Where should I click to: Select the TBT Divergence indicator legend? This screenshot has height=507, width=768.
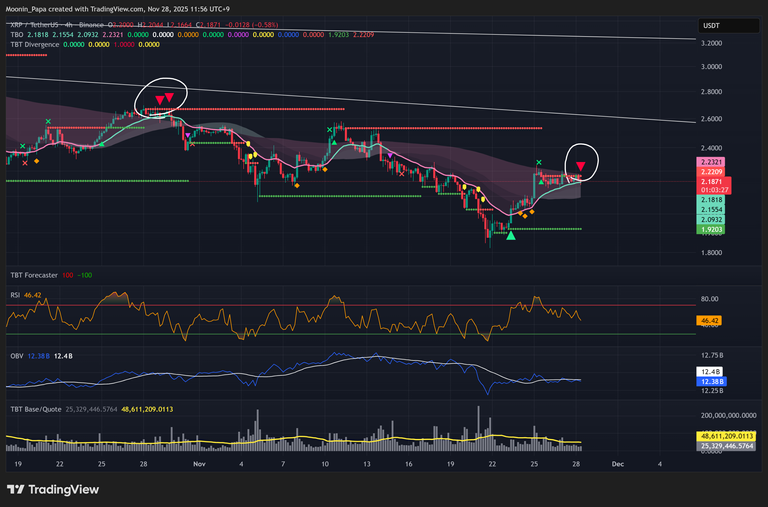pyautogui.click(x=34, y=44)
